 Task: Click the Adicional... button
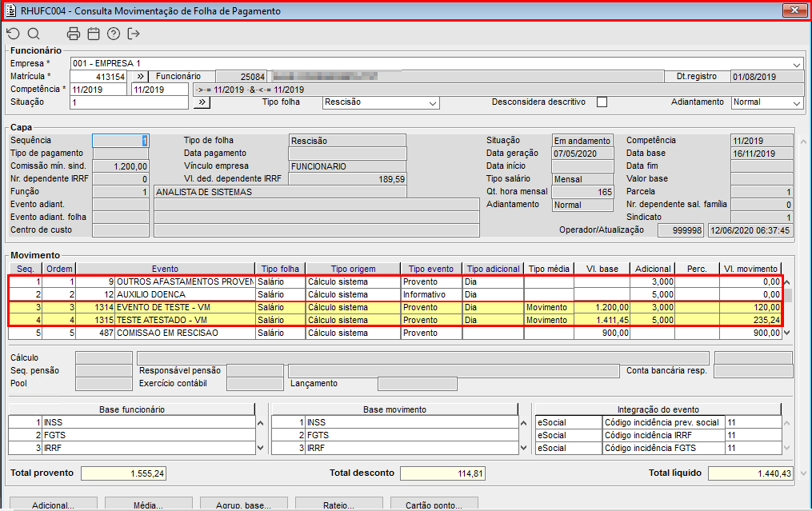pyautogui.click(x=53, y=505)
